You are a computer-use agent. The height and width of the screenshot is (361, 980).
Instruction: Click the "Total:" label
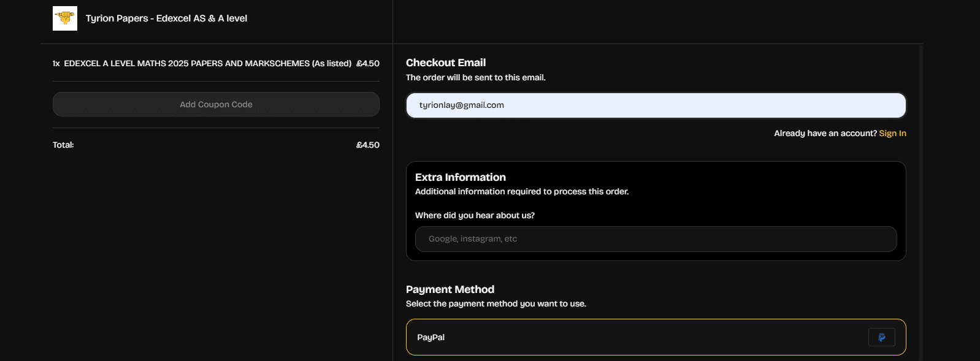63,145
